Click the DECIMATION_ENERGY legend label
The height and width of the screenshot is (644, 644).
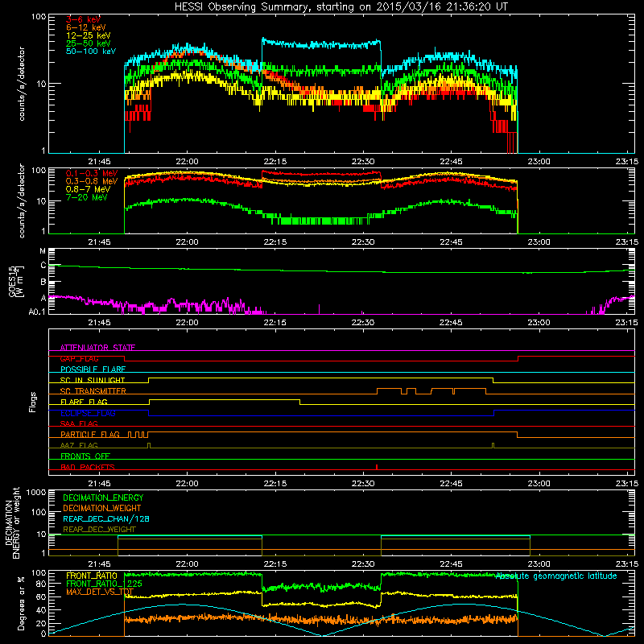pyautogui.click(x=103, y=497)
